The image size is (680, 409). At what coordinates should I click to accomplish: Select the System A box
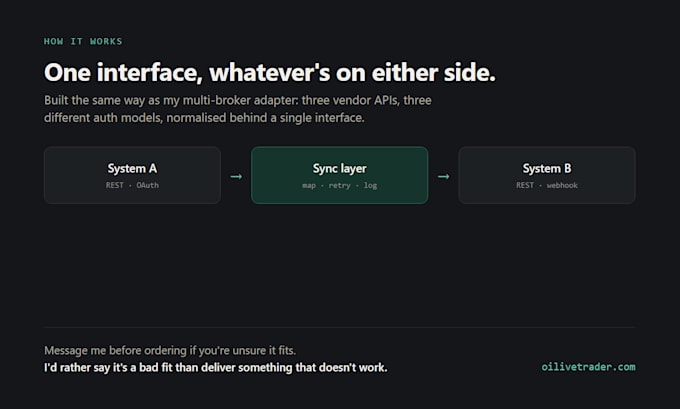pos(132,175)
